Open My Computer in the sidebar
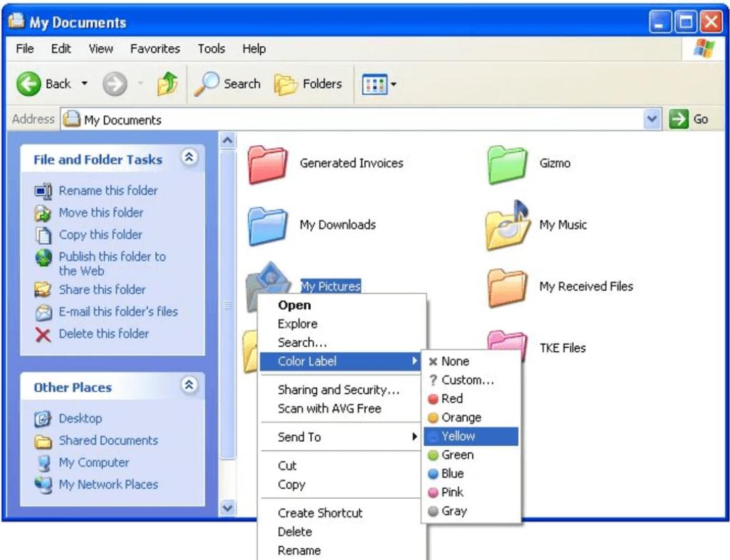 [x=93, y=463]
